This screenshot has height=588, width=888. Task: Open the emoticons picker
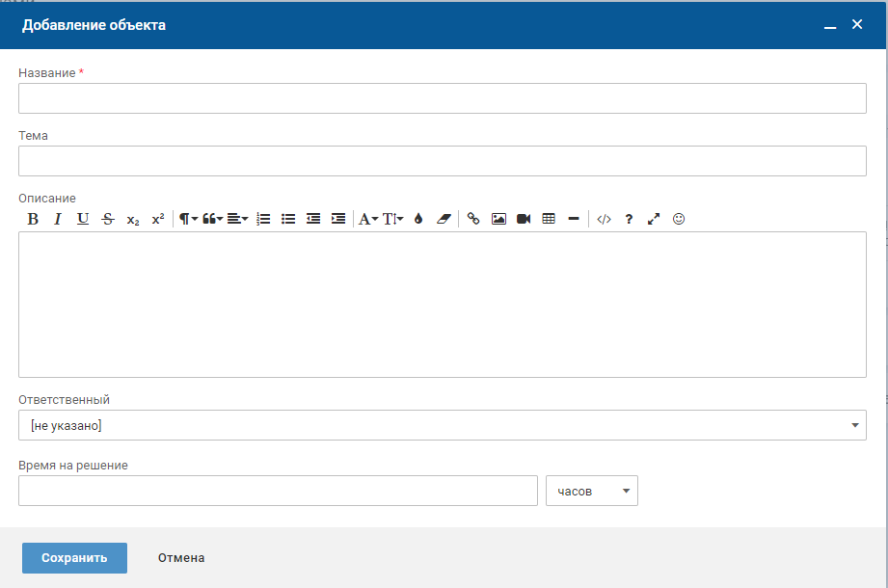click(x=679, y=219)
